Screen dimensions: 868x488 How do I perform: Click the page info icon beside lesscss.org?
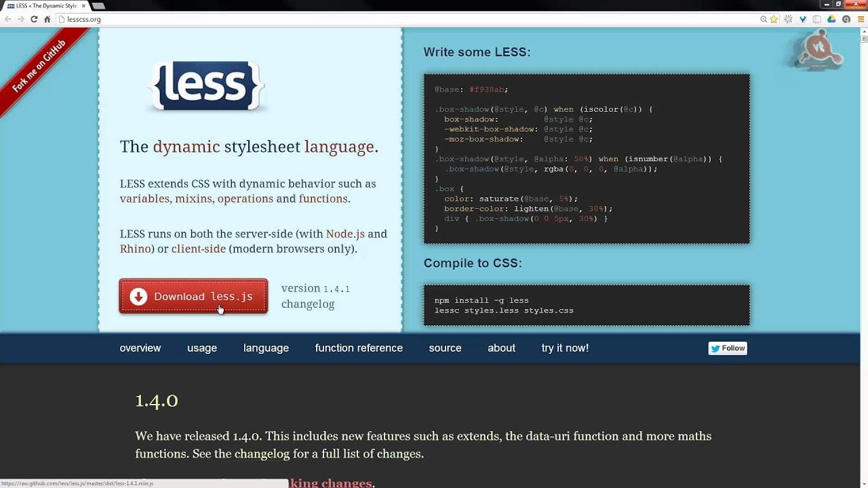pos(62,19)
